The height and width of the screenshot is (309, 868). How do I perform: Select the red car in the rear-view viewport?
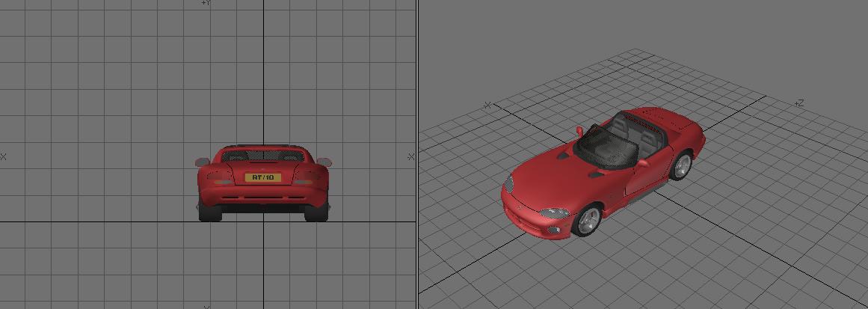[263, 183]
